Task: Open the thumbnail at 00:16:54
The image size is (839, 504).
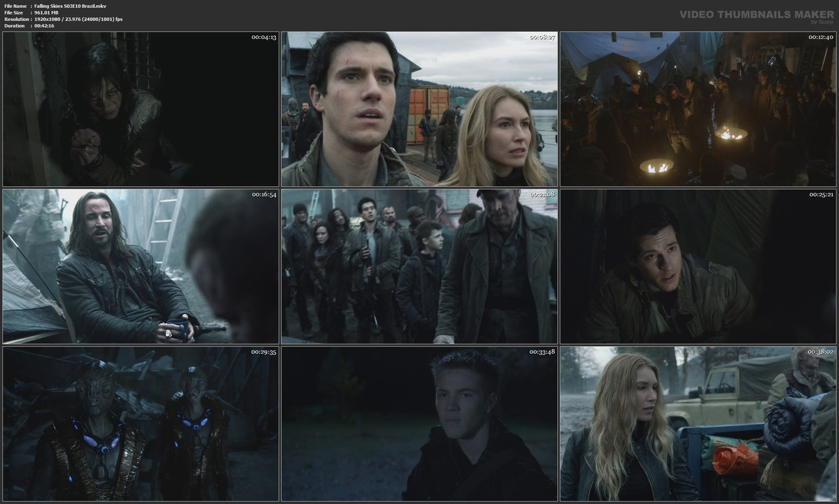Action: (141, 266)
